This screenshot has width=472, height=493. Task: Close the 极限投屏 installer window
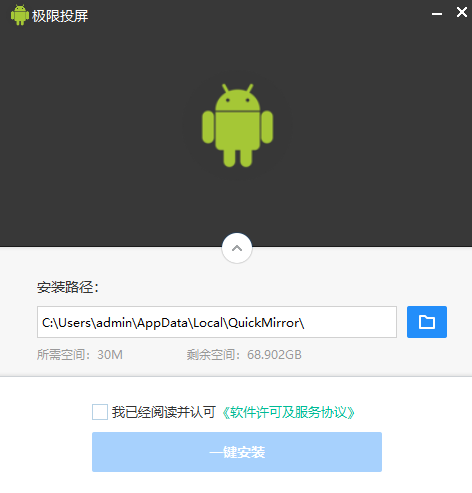[462, 12]
